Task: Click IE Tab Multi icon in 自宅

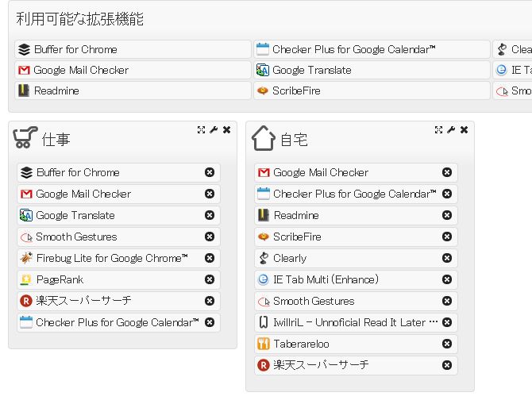Action: pos(264,279)
